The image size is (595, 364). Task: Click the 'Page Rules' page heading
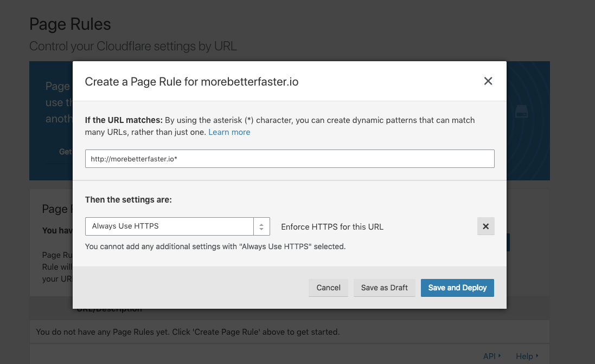(70, 24)
